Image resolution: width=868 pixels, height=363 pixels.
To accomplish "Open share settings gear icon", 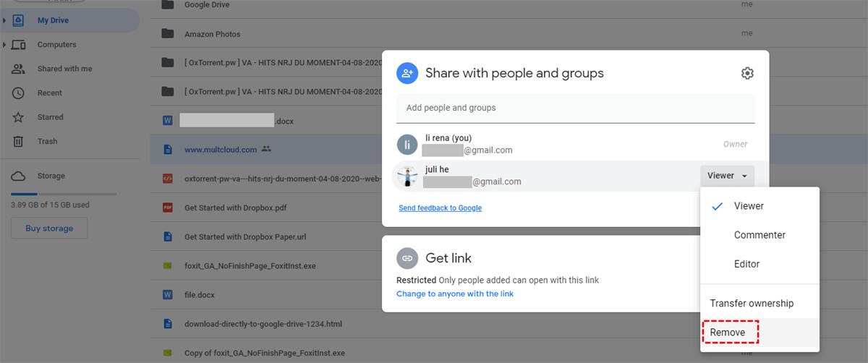I will tap(747, 73).
